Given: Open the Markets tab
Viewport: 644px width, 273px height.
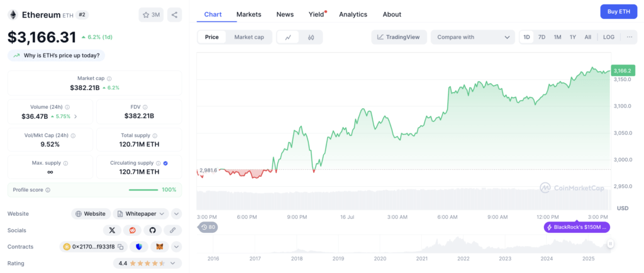Looking at the screenshot, I should pos(249,14).
